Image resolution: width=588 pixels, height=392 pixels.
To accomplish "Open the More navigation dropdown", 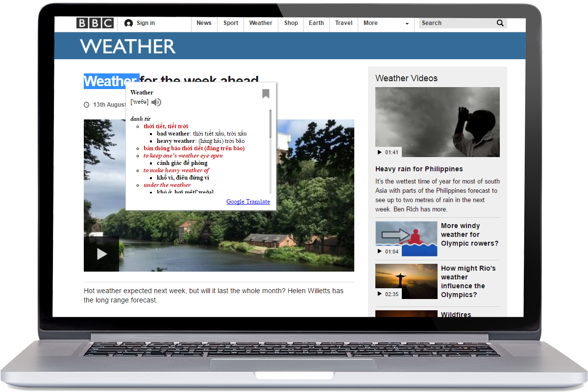I will click(x=386, y=23).
